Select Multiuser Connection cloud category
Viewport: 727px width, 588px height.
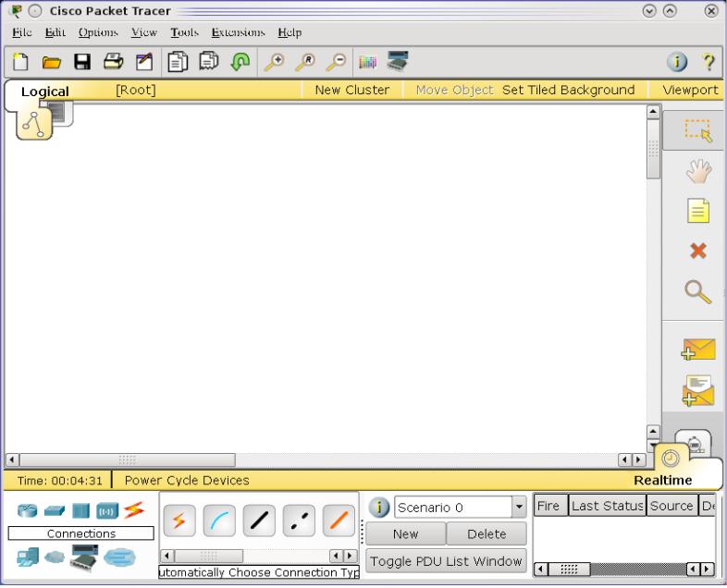click(119, 557)
